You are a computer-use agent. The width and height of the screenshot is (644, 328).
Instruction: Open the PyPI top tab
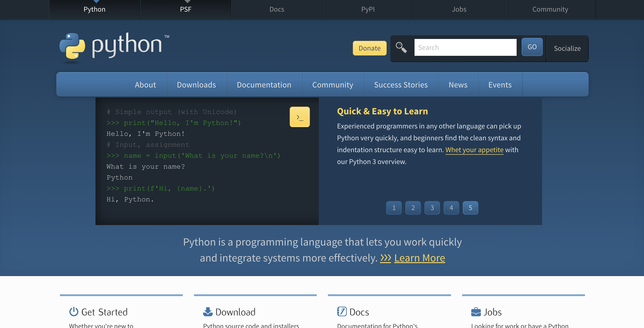(368, 9)
